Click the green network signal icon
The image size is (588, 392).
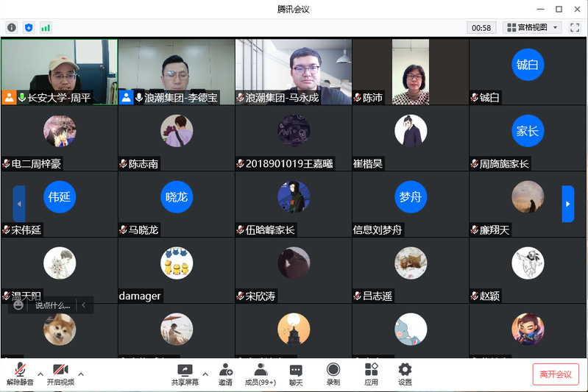(x=46, y=27)
